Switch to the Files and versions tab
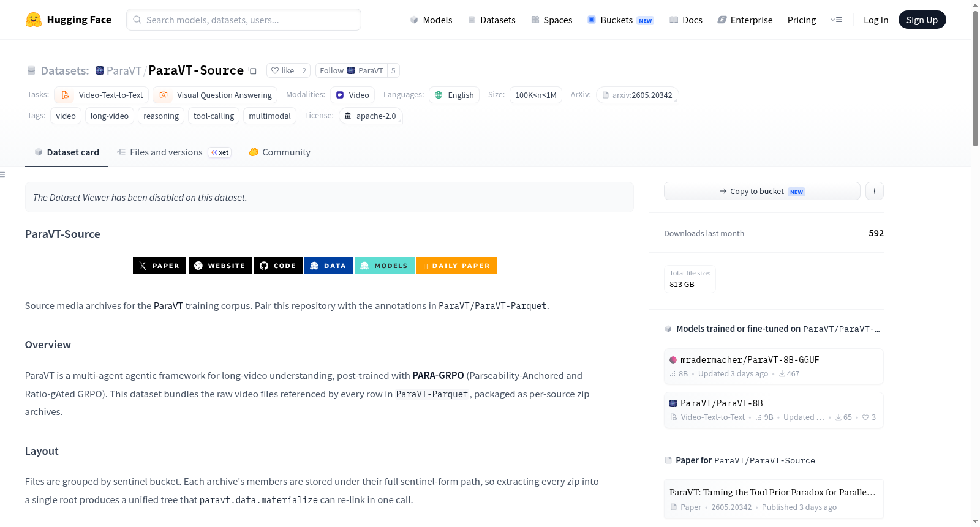This screenshot has height=527, width=980. 174,152
